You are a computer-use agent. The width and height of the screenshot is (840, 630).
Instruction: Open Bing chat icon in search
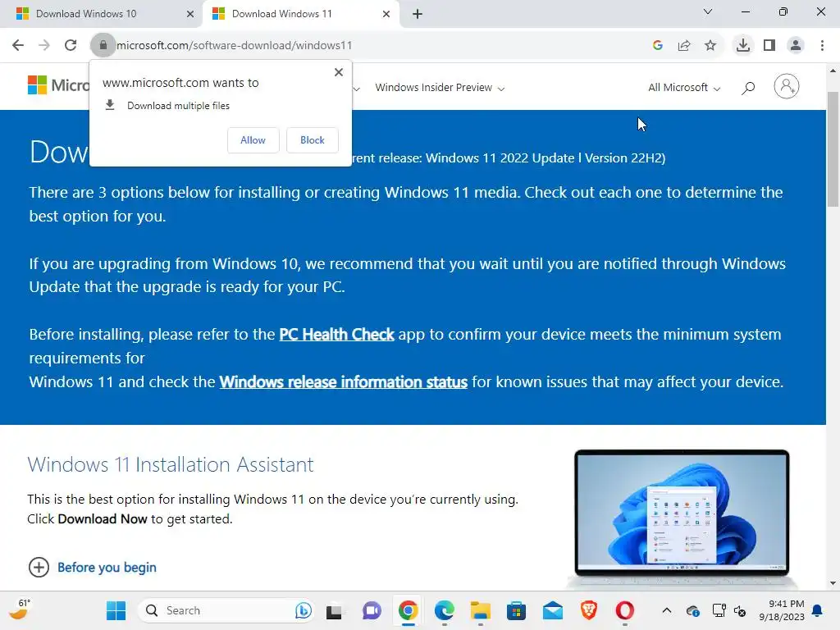pos(304,610)
